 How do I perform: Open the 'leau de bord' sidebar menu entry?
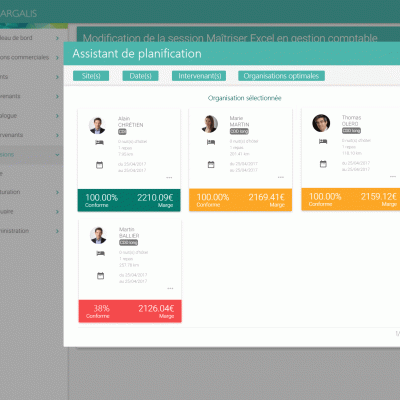[x=32, y=38]
